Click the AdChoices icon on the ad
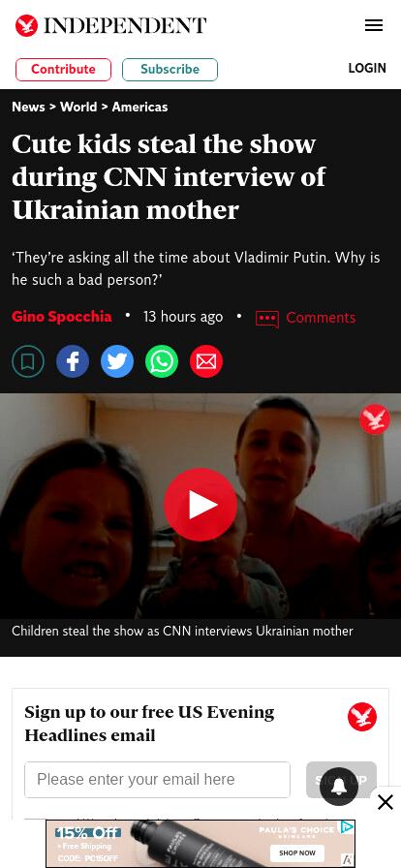 click(x=348, y=827)
